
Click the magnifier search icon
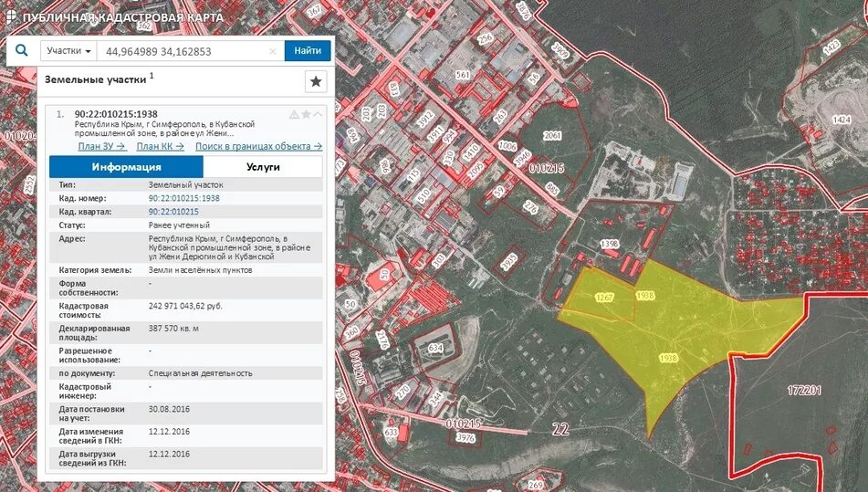point(22,50)
